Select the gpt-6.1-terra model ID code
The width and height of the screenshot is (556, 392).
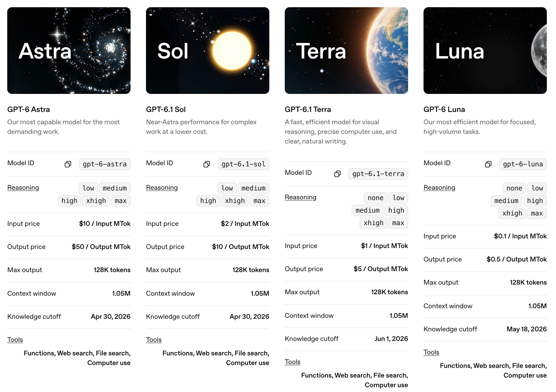click(x=378, y=174)
